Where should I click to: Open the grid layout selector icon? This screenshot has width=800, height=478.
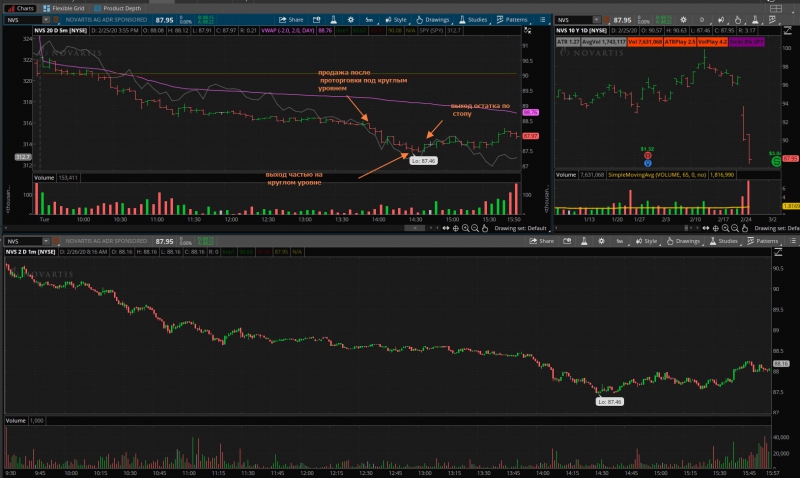pyautogui.click(x=776, y=8)
